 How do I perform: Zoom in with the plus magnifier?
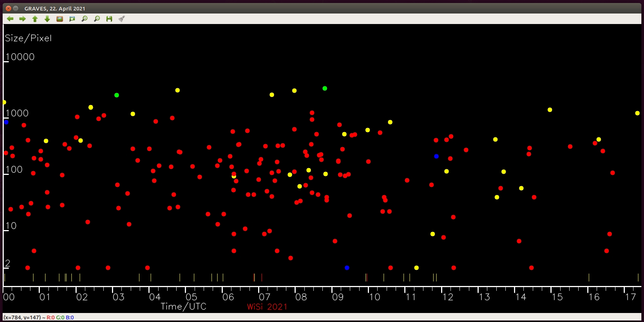(x=85, y=19)
